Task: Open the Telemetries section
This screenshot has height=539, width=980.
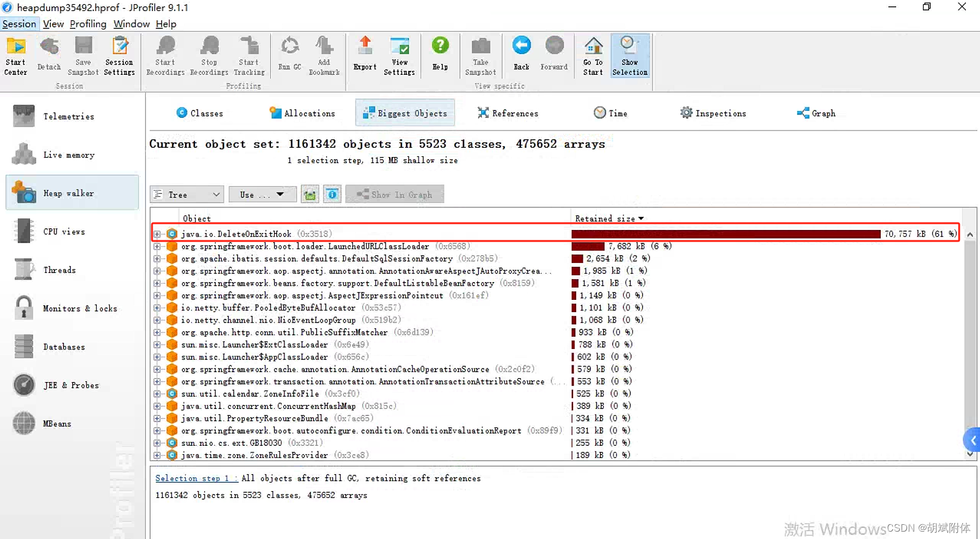Action: pos(72,116)
